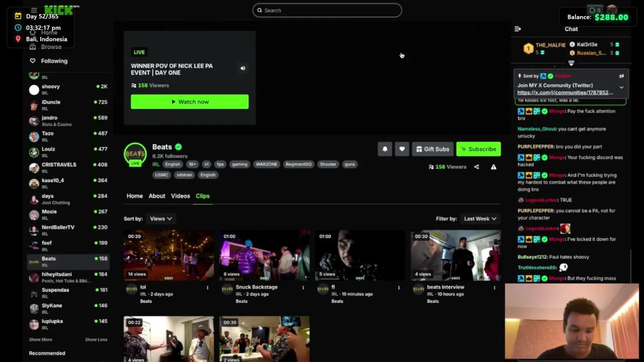Click the IRL category link under Beats
This screenshot has width=644, height=362.
156,164
